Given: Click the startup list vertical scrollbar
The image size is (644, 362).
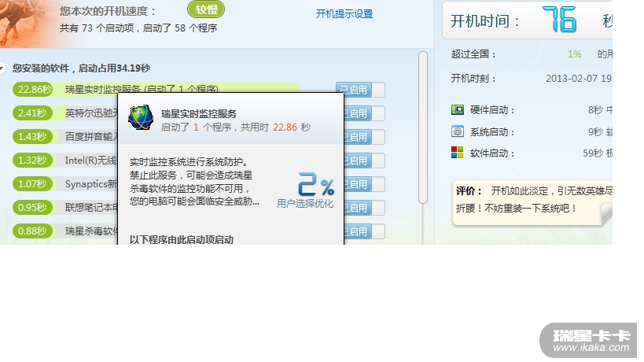Looking at the screenshot, I should point(423,127).
